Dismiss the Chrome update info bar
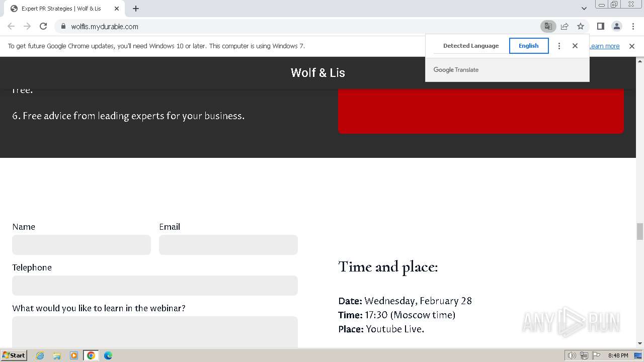This screenshot has width=644, height=362. pos(632,46)
